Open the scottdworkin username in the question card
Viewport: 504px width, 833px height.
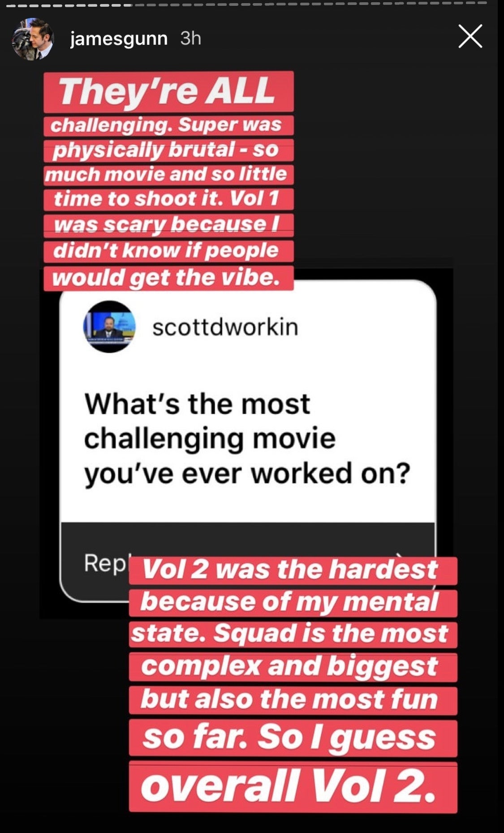pyautogui.click(x=225, y=327)
